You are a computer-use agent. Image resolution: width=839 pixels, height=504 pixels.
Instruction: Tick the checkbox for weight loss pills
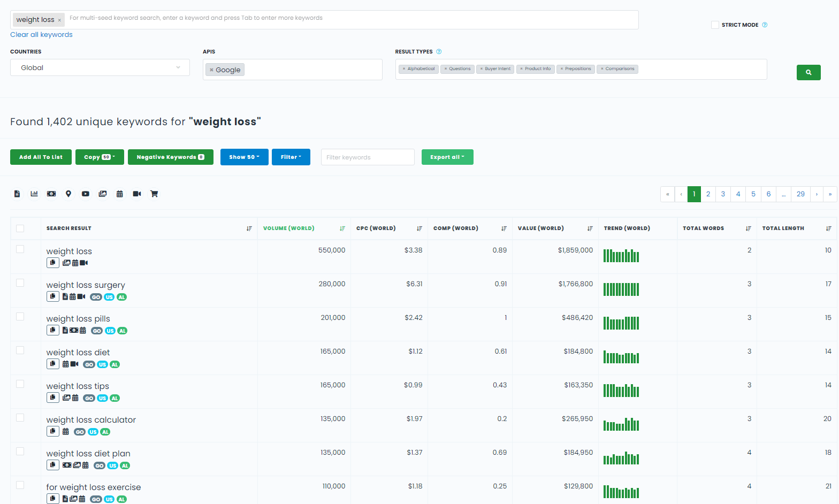[x=20, y=316]
